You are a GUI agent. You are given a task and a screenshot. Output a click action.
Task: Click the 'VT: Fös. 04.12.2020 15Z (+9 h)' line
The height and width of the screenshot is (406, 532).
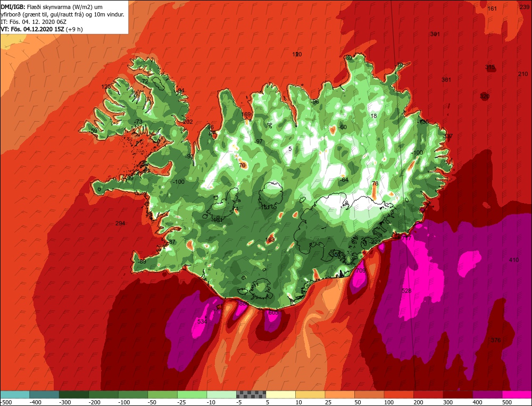(x=41, y=29)
